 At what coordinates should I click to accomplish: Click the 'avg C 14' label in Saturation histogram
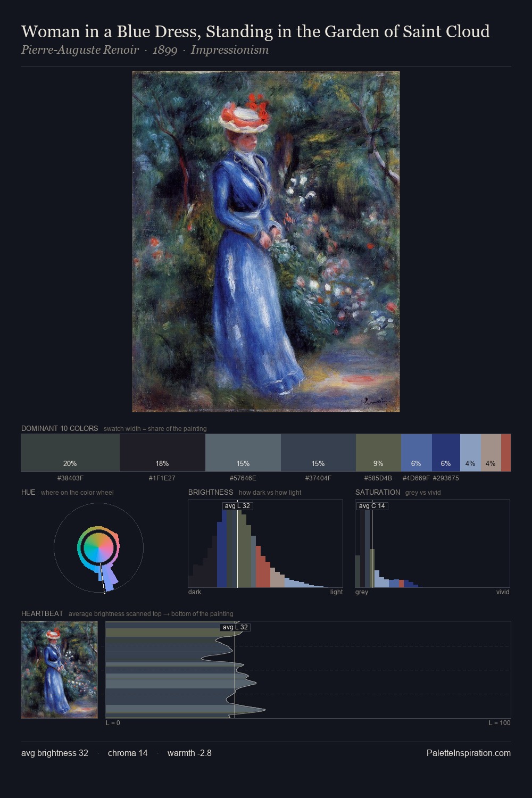372,506
